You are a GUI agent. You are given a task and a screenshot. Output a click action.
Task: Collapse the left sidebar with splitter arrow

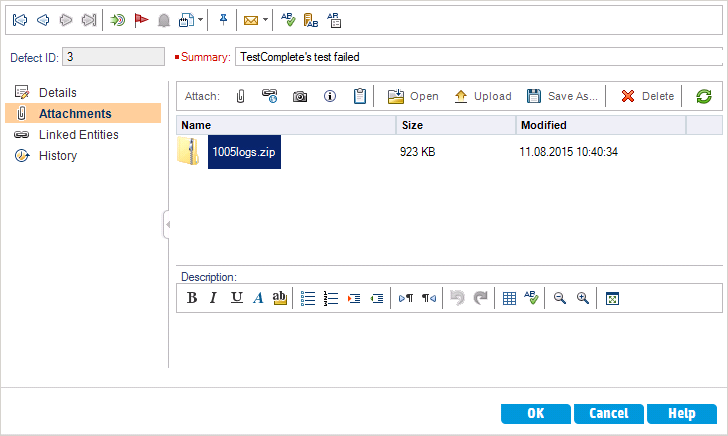click(167, 225)
